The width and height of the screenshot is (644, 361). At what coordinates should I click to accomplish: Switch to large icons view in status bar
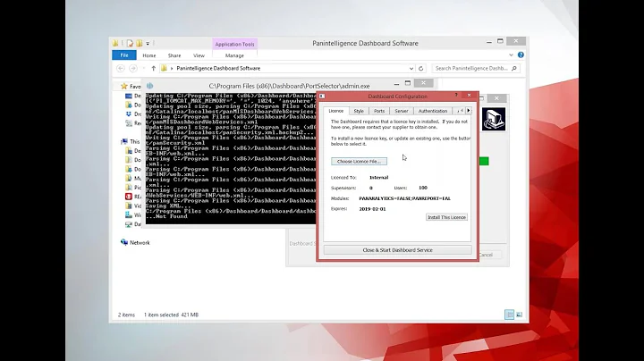519,315
